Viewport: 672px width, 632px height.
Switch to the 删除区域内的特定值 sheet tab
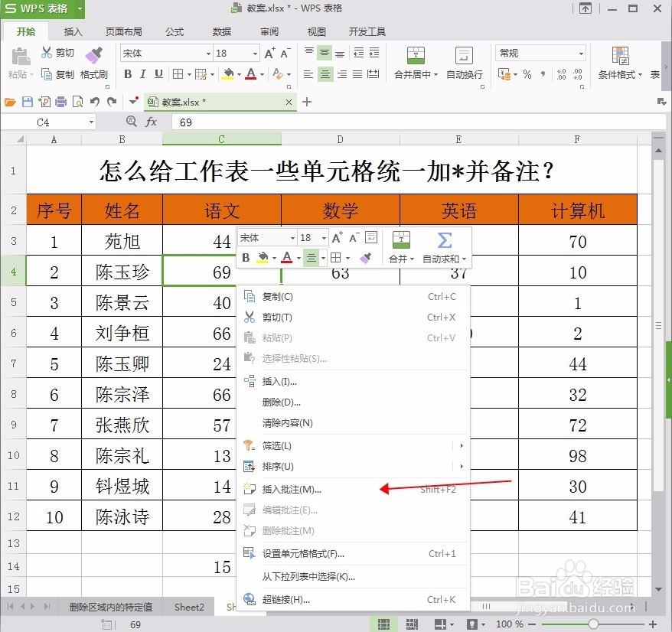pos(111,608)
